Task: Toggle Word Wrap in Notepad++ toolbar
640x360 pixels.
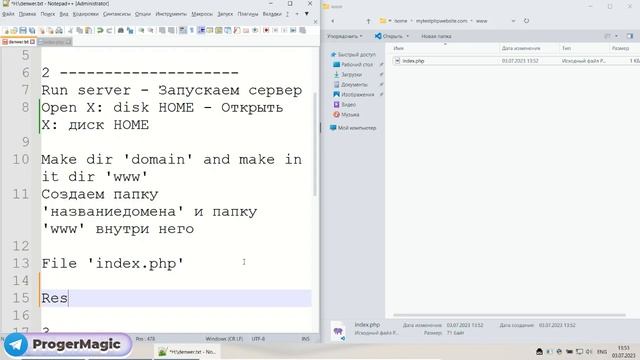Action: click(x=182, y=31)
